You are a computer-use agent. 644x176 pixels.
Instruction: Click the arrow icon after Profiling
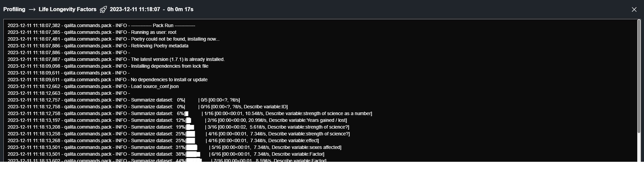click(x=32, y=9)
